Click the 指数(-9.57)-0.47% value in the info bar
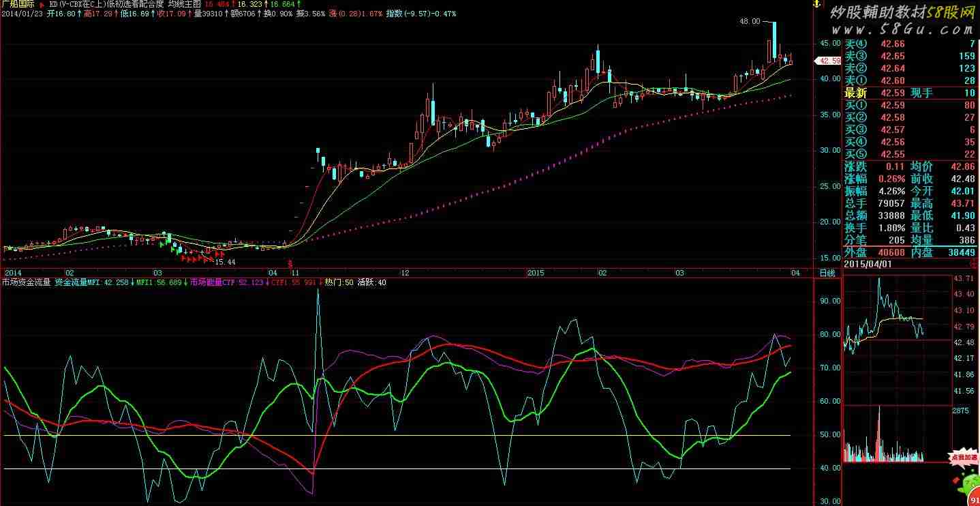Screen dimensions: 980x506 click(x=422, y=14)
